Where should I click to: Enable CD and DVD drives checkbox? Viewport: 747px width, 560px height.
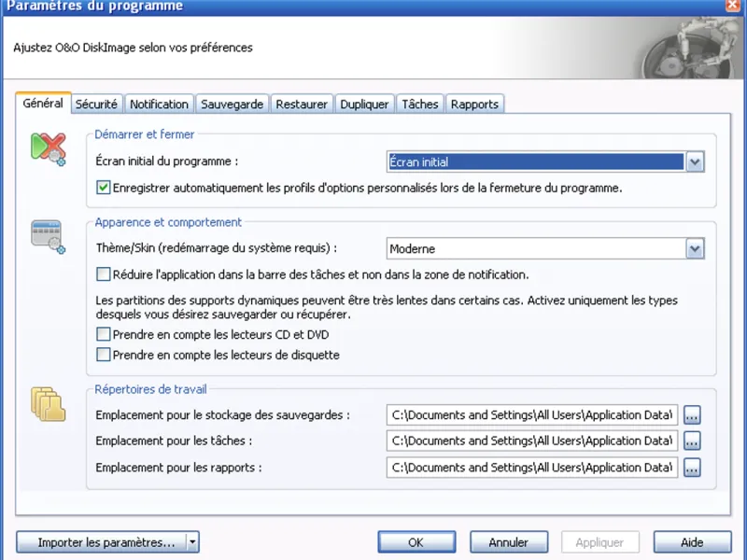103,334
